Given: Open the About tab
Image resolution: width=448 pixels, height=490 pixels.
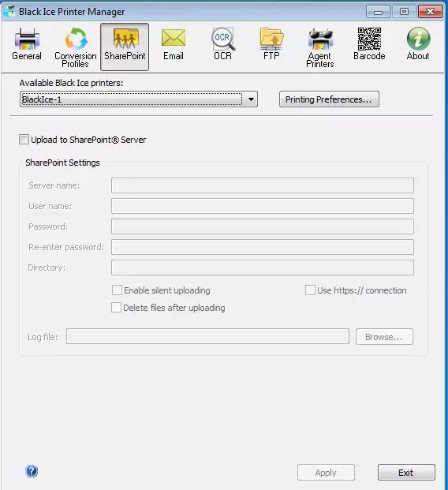Looking at the screenshot, I should (418, 44).
